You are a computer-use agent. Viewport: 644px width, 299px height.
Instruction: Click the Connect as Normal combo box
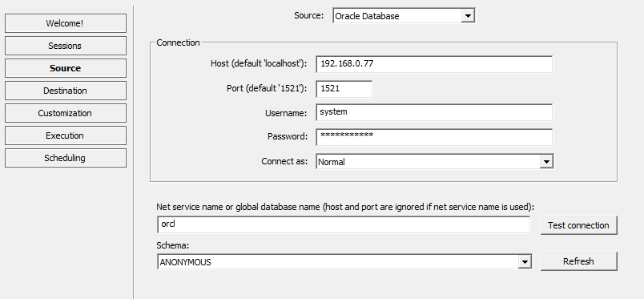coord(434,162)
